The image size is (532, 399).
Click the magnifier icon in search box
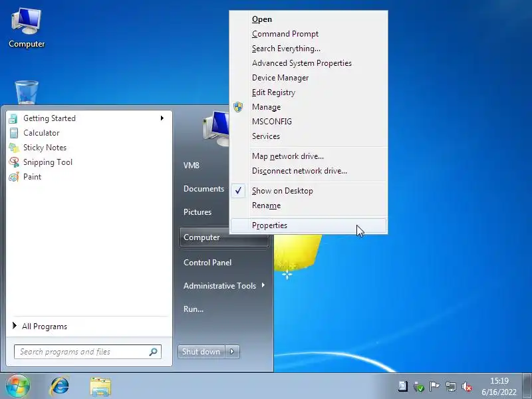154,352
